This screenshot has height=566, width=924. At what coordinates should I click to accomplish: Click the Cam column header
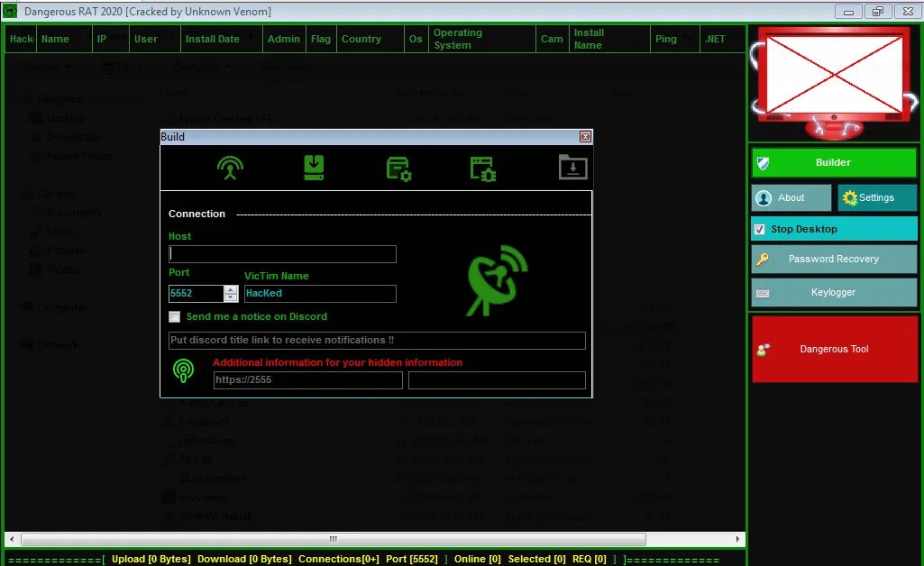(552, 39)
